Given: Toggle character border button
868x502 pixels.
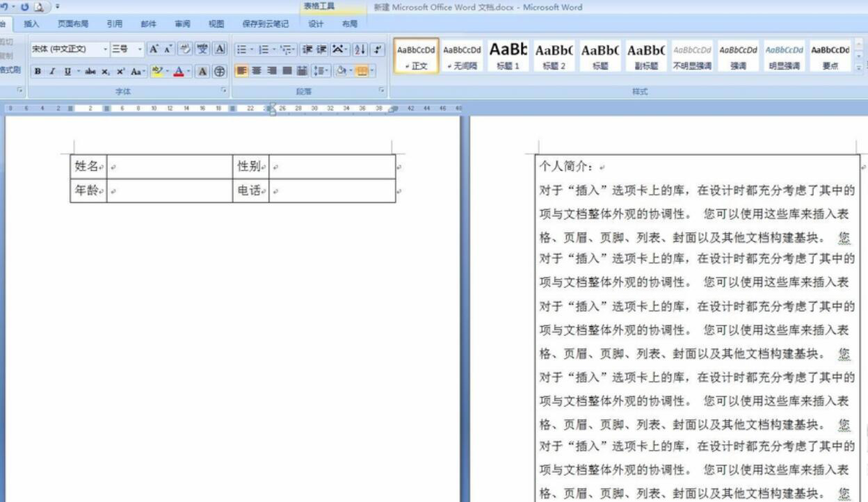Looking at the screenshot, I should click(220, 49).
